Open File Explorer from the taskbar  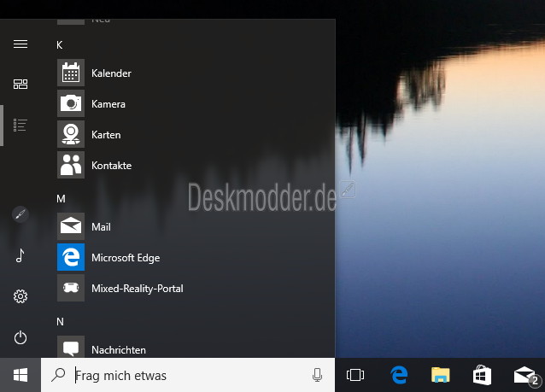[x=441, y=375]
